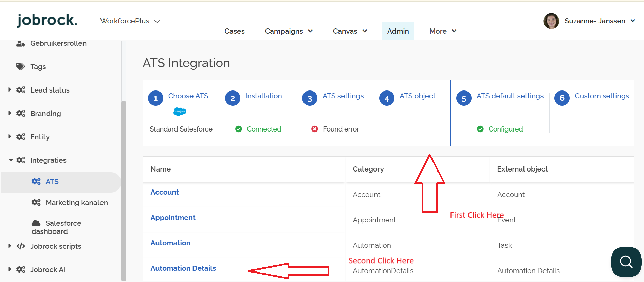The width and height of the screenshot is (644, 282).
Task: Open Gebruikersrollen in the sidebar
Action: (x=58, y=43)
